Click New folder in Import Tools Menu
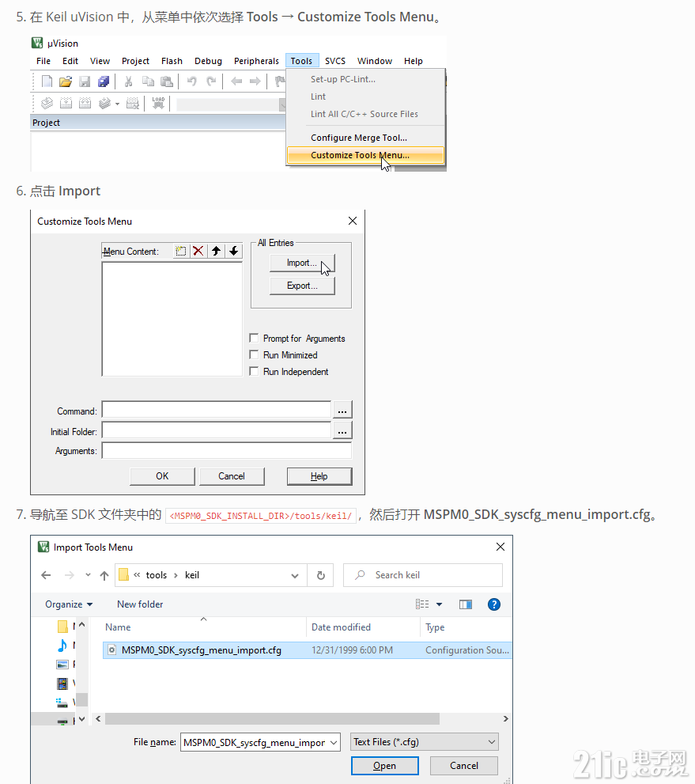This screenshot has height=784, width=695. (140, 604)
